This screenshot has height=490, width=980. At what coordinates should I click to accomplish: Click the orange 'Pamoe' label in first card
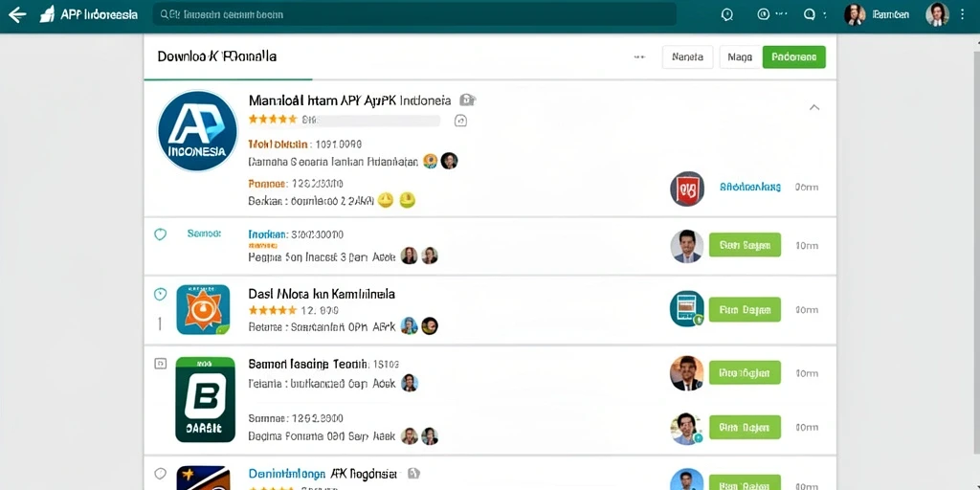268,184
